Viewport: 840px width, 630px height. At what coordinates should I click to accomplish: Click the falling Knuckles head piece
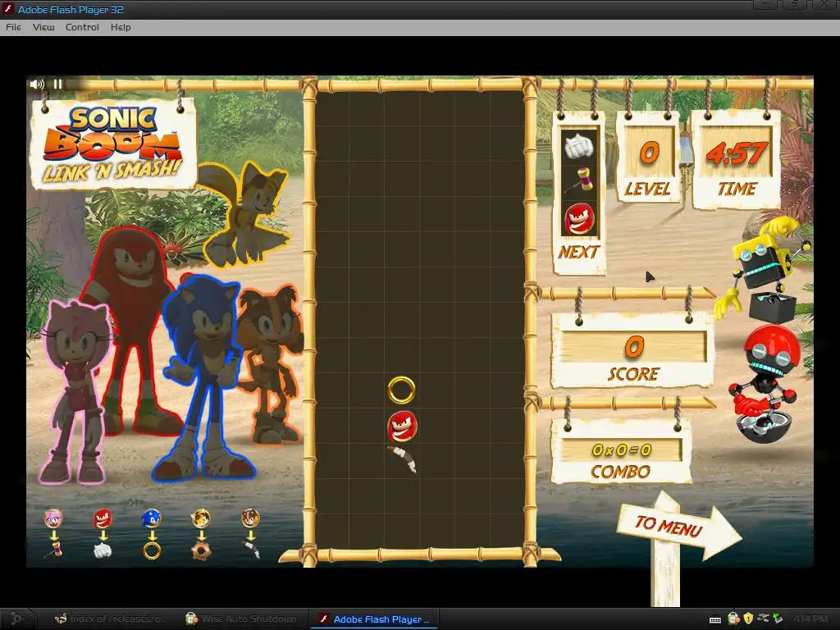tap(402, 426)
